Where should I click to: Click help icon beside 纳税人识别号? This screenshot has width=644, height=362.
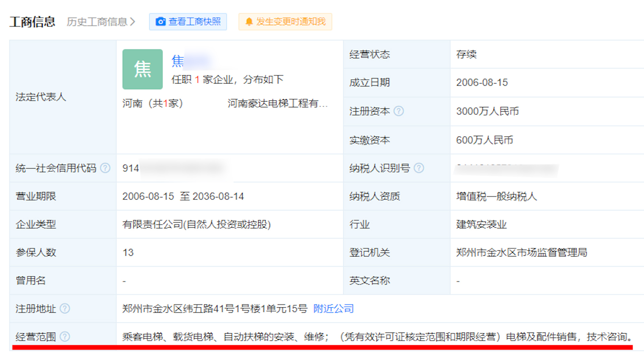(419, 168)
